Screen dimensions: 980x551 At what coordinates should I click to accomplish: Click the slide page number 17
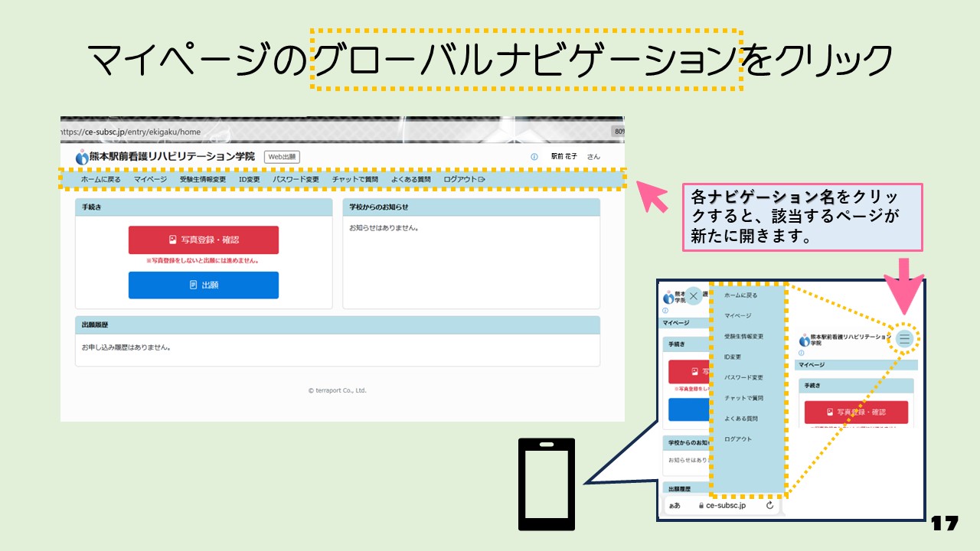coord(945,524)
